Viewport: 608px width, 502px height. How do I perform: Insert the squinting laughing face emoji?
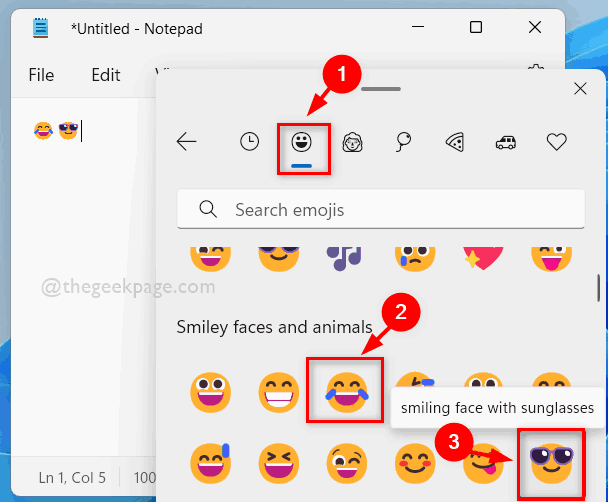(279, 463)
